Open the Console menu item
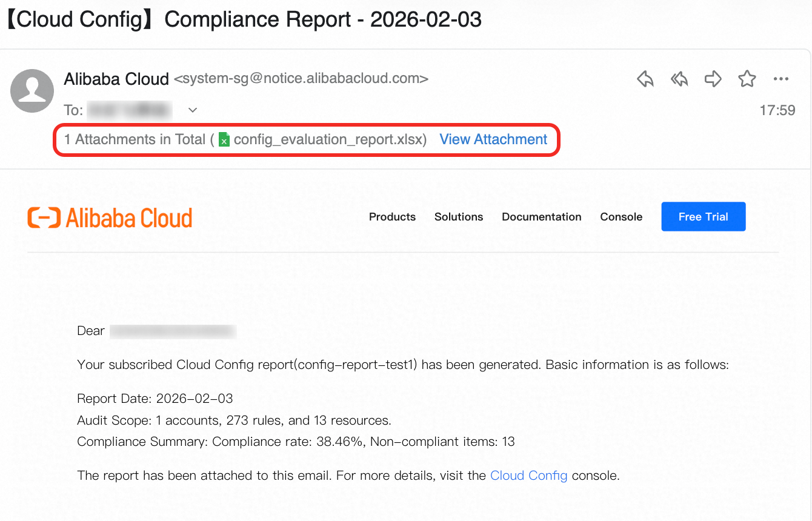The width and height of the screenshot is (812, 521). point(621,217)
